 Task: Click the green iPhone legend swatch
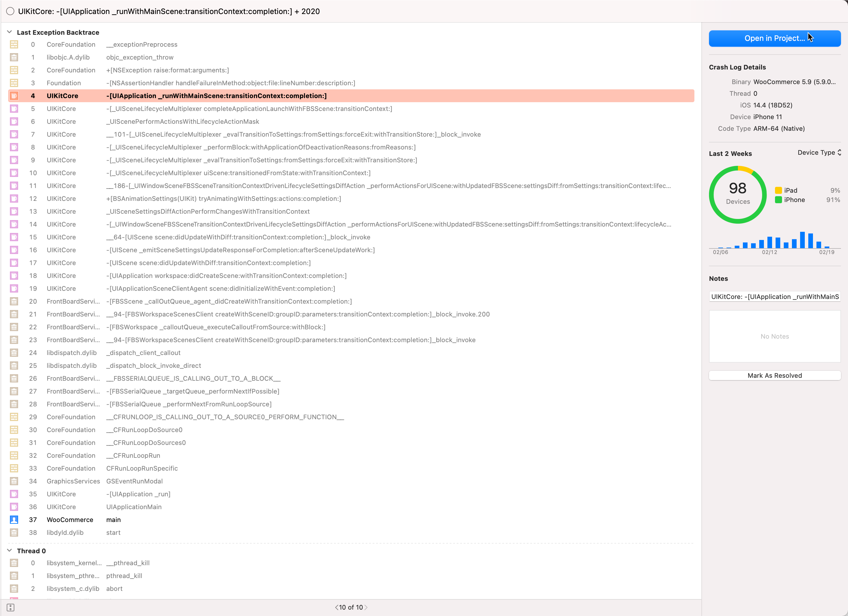point(779,200)
